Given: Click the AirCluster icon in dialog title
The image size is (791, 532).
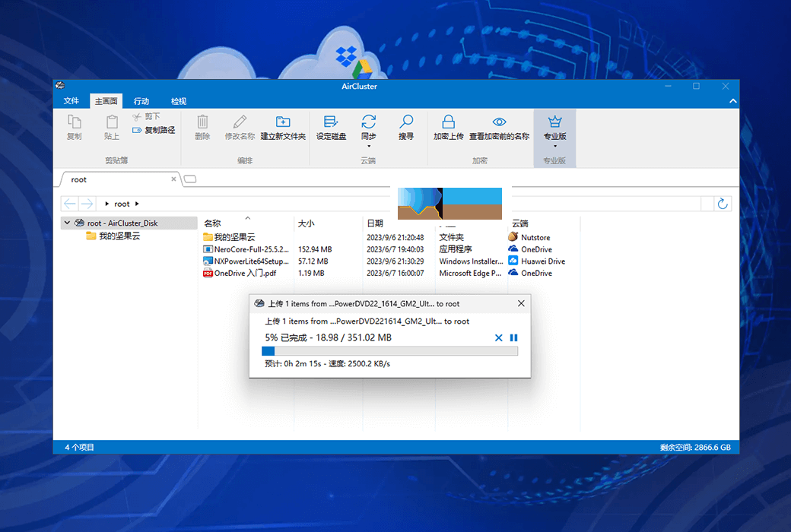Looking at the screenshot, I should pos(259,303).
